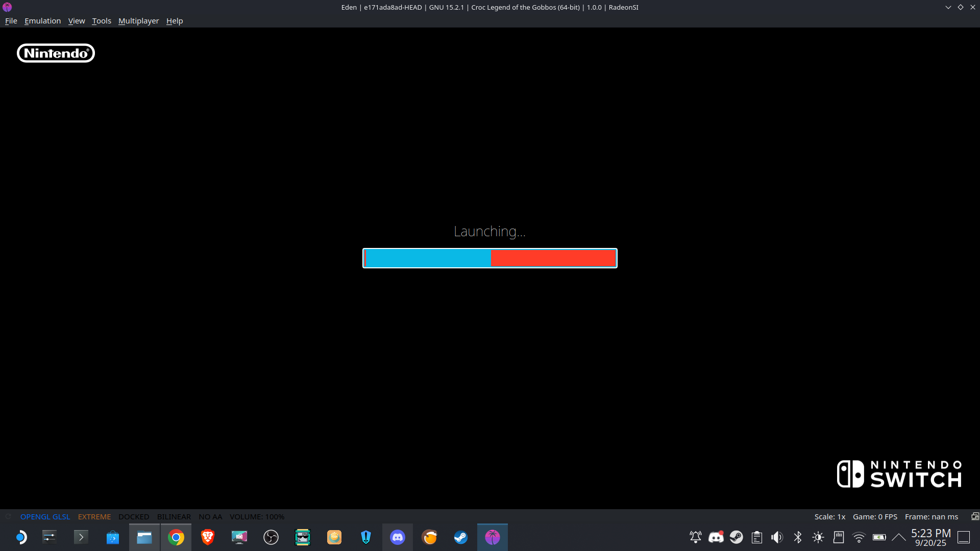980x551 pixels.
Task: Click the Launching progress bar
Action: coord(489,258)
